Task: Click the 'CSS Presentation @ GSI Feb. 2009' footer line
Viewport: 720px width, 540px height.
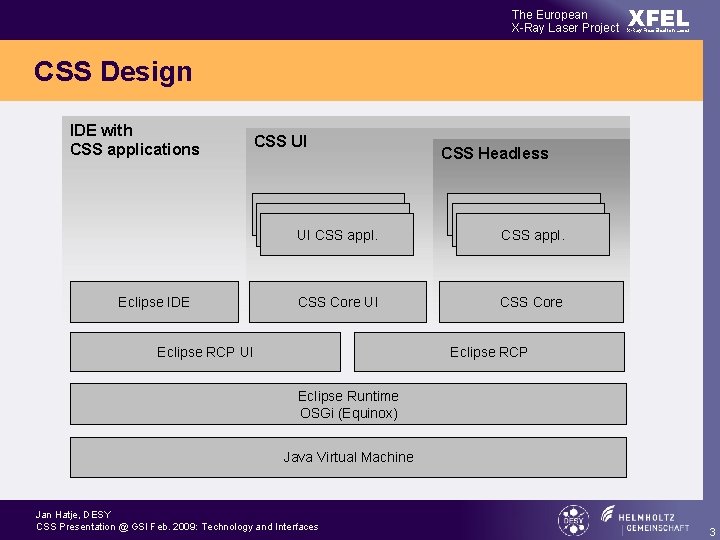Action: point(177,527)
